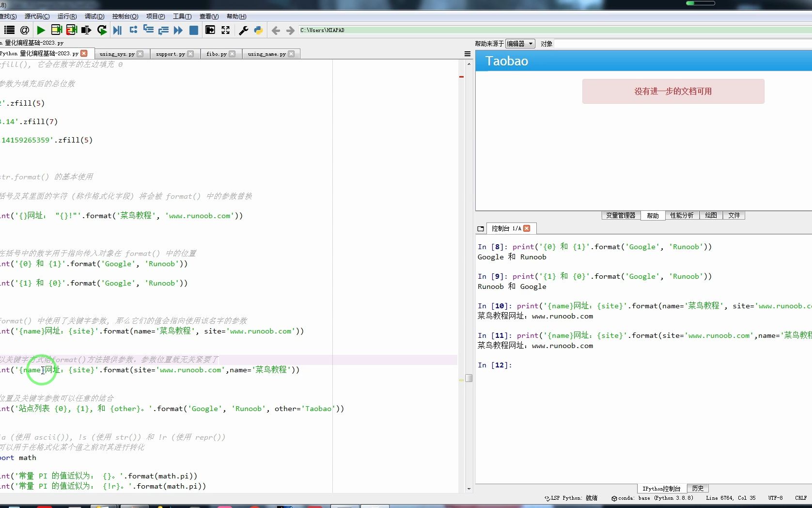Click the CRLF line ending status
The height and width of the screenshot is (508, 812).
pyautogui.click(x=801, y=498)
